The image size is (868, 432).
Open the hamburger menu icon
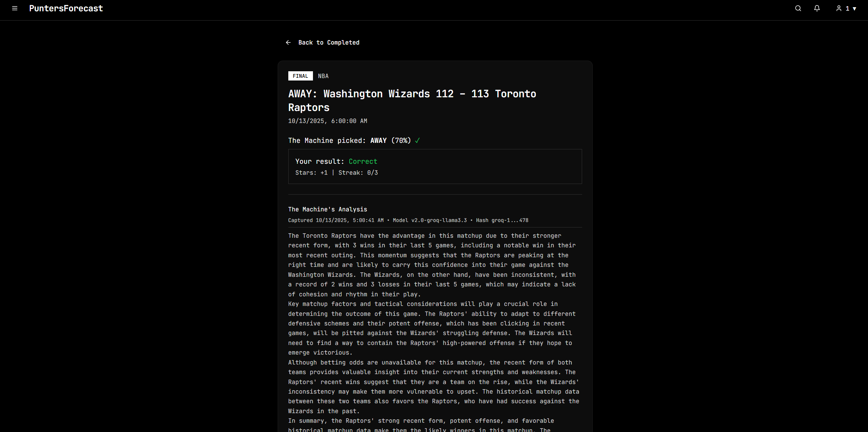15,8
